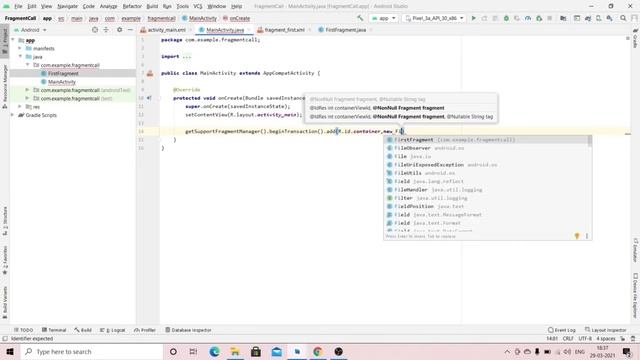Screen dimensions: 640x360
Task: Open the File menu
Action: tap(18, 6)
